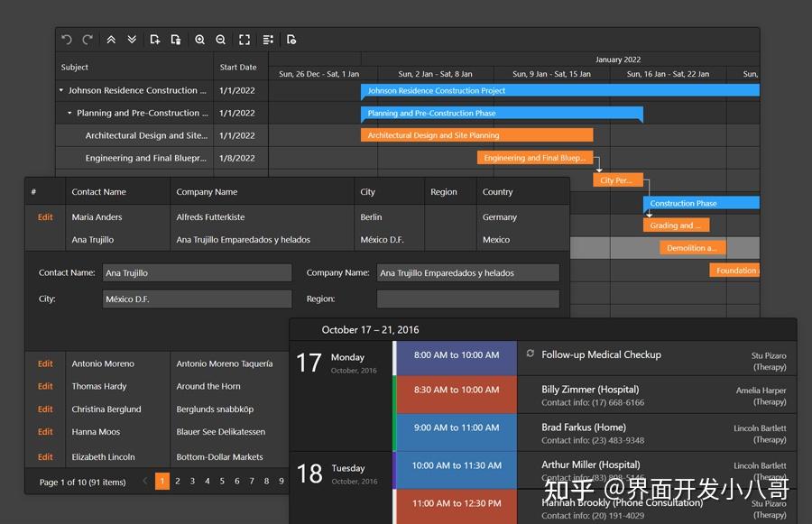Click orange Architectural Design and Site Planning bar

pyautogui.click(x=477, y=135)
